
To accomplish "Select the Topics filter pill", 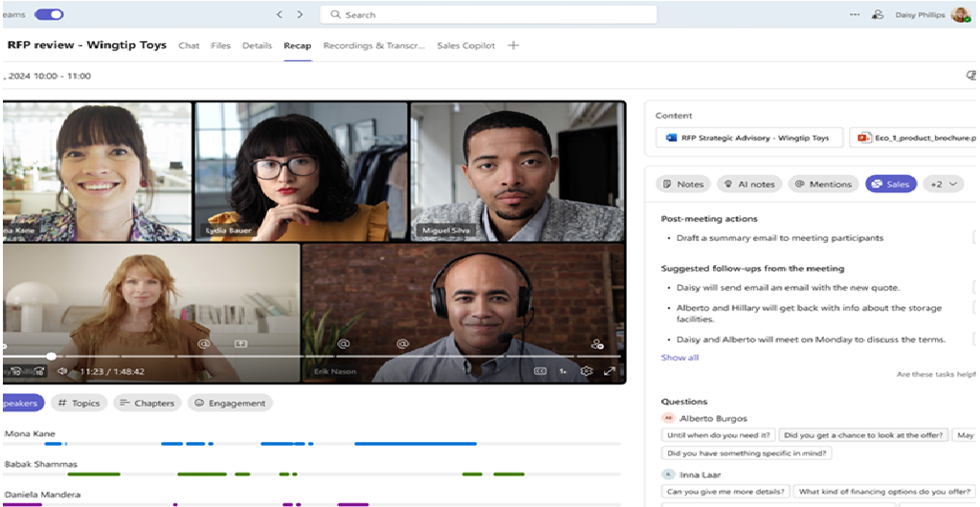I will (78, 403).
